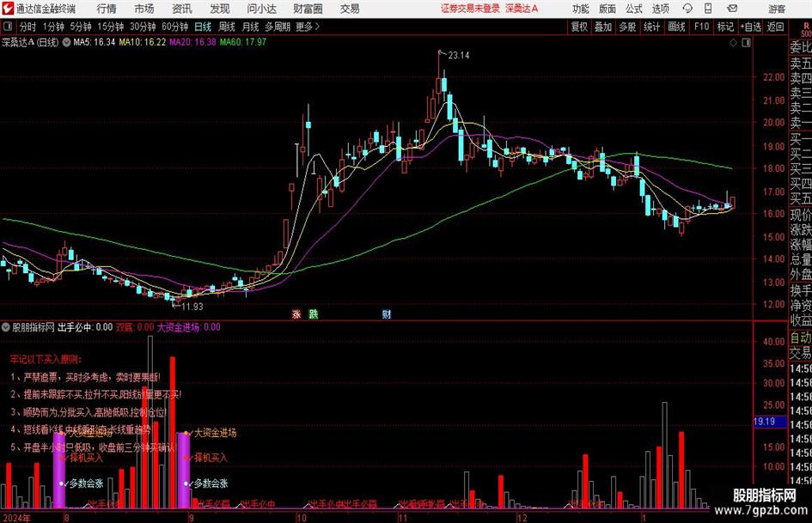Open the 交易 menu
This screenshot has width=812, height=523.
click(x=350, y=9)
